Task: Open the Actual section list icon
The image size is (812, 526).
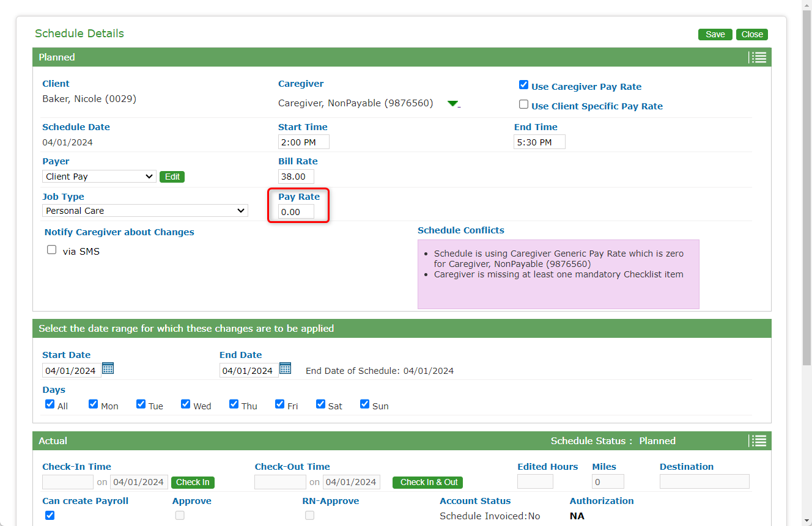Action: [758, 441]
